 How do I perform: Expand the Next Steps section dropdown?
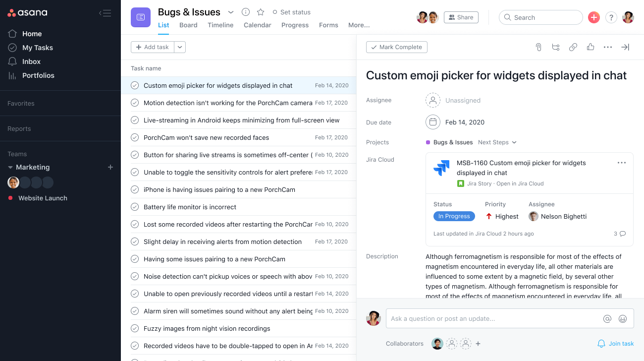point(497,142)
